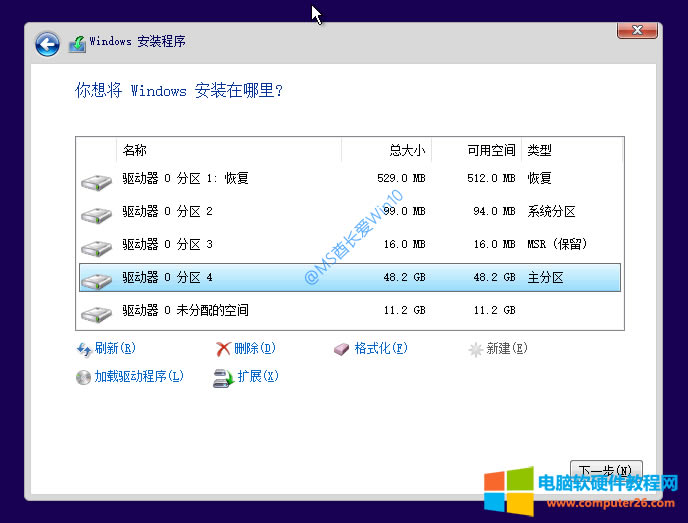Click the 99.0 MB total size cell
The height and width of the screenshot is (523, 688).
click(x=404, y=211)
